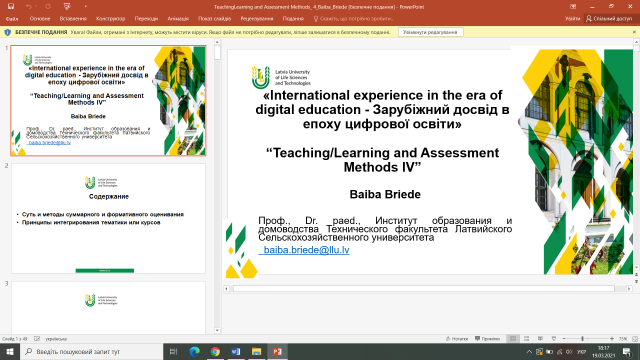Screen dimensions: 640x360
Task: Open Ribbon display options icon
Action: coord(573,7)
